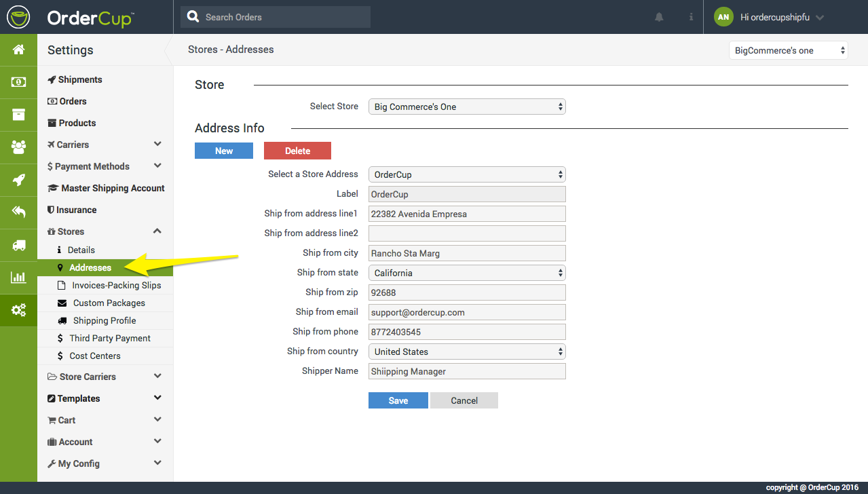Open the BigCommerce's one store selector
Screen dimensions: 868x494
[x=789, y=50]
